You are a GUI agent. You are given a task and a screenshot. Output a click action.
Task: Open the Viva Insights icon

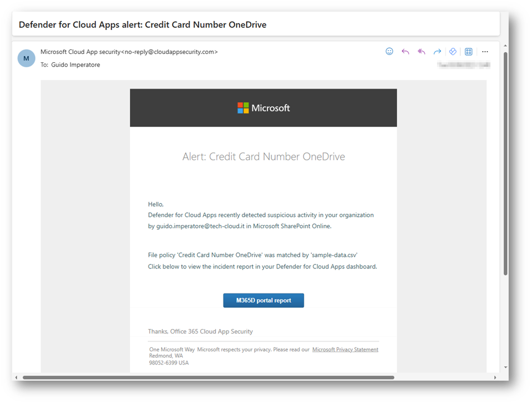[x=453, y=52]
